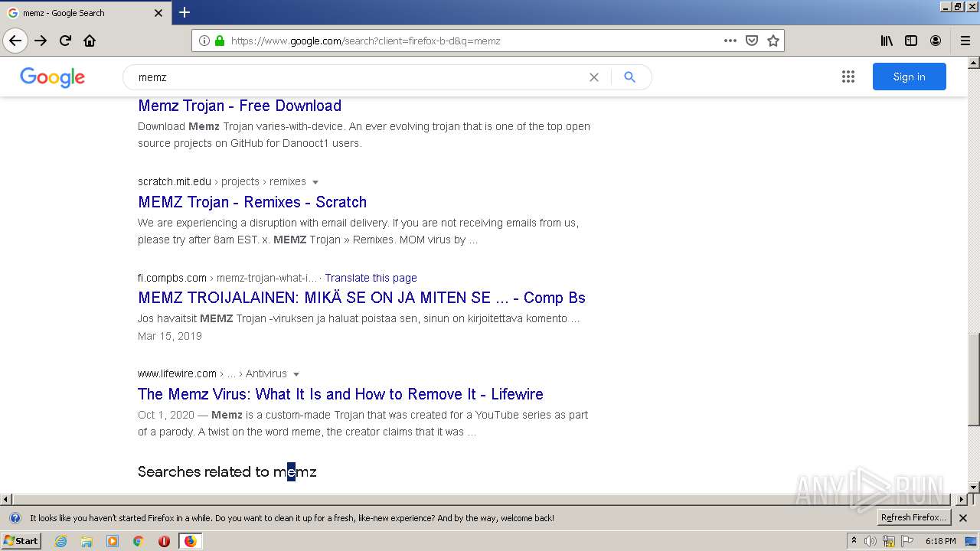The image size is (980, 551).
Task: Open the network tray icon
Action: (x=889, y=541)
